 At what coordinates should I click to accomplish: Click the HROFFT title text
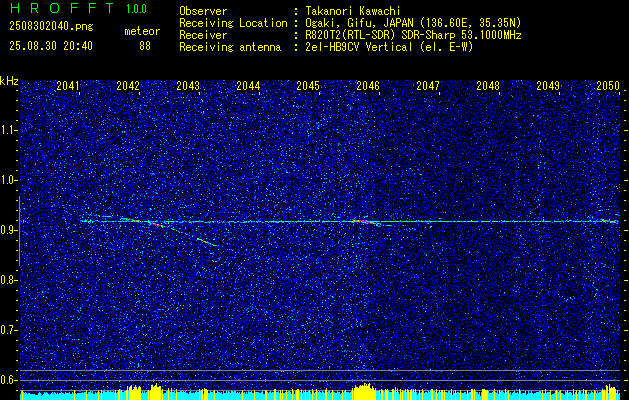tap(61, 9)
